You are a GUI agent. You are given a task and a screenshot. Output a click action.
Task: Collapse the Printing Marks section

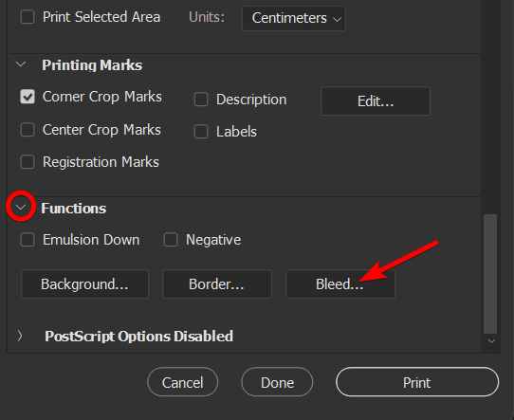click(x=21, y=64)
